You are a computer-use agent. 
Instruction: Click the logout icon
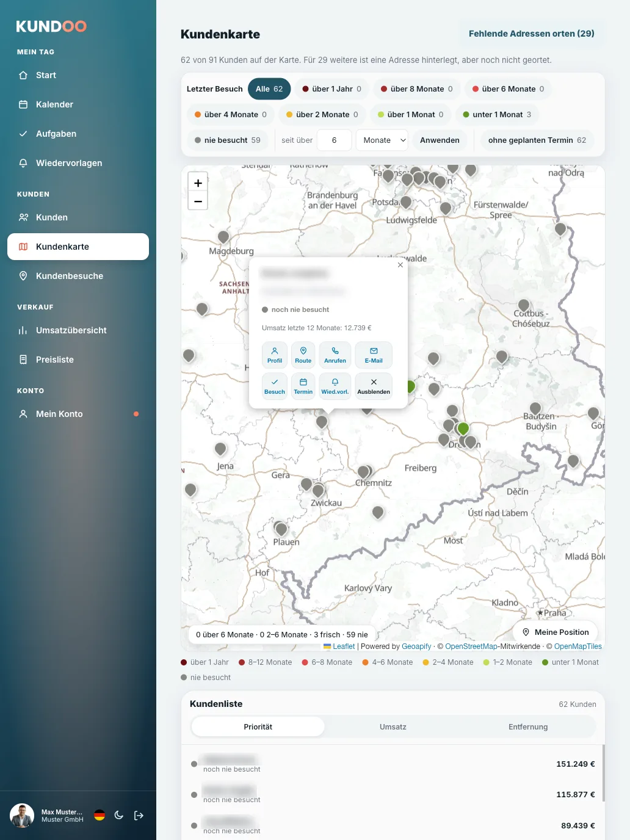tap(139, 816)
